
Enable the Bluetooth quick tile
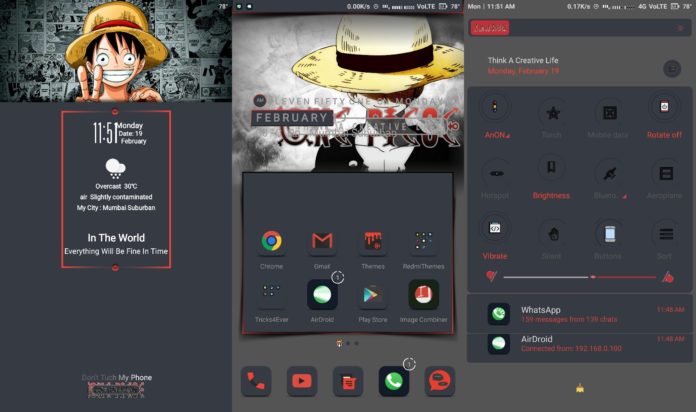pos(609,173)
